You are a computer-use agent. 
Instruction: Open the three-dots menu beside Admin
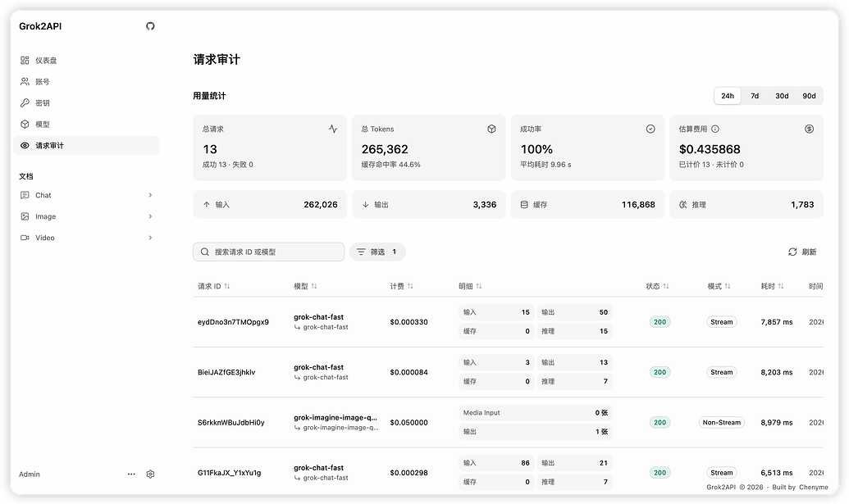tap(131, 474)
